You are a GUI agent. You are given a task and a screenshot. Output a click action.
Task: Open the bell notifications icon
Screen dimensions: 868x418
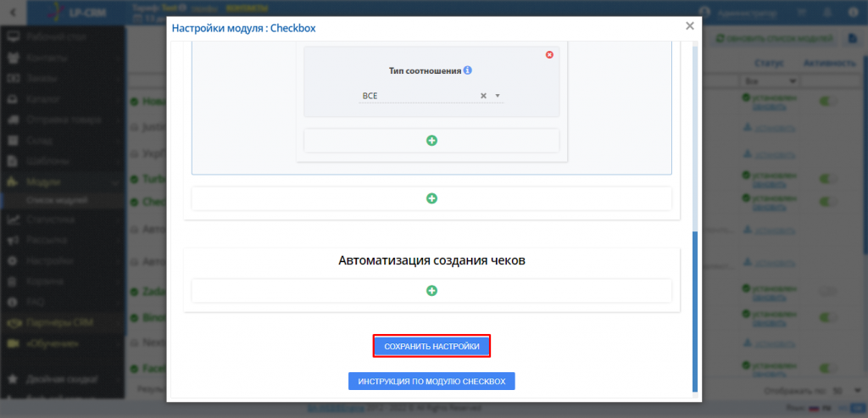coord(827,12)
